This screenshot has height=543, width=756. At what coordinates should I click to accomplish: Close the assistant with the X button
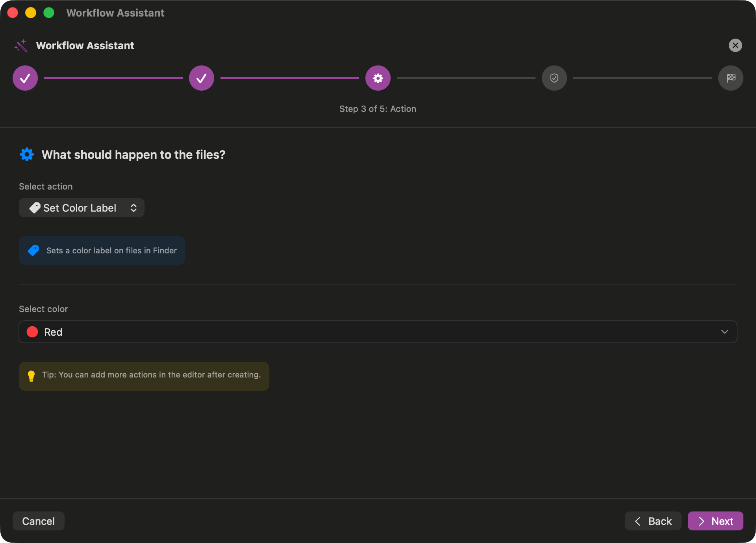735,45
